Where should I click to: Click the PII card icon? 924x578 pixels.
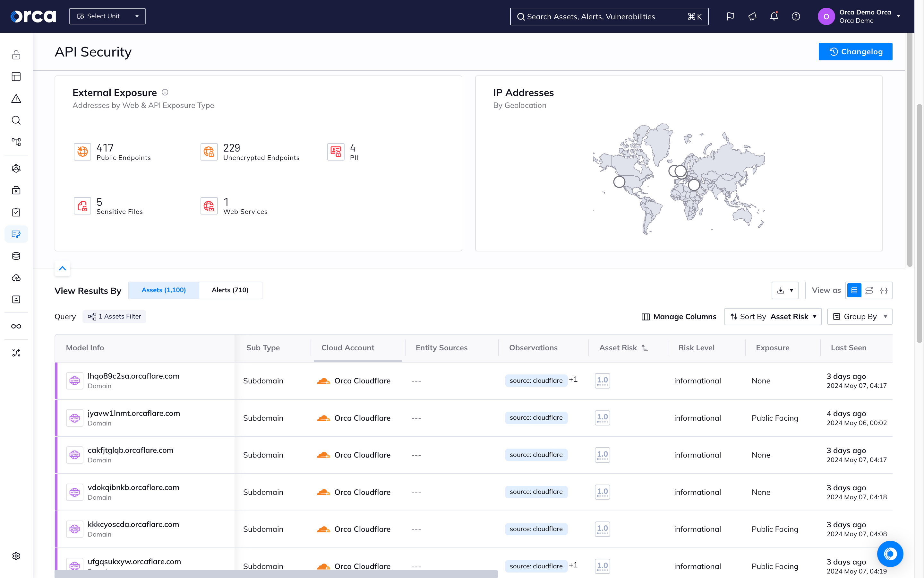tap(336, 152)
